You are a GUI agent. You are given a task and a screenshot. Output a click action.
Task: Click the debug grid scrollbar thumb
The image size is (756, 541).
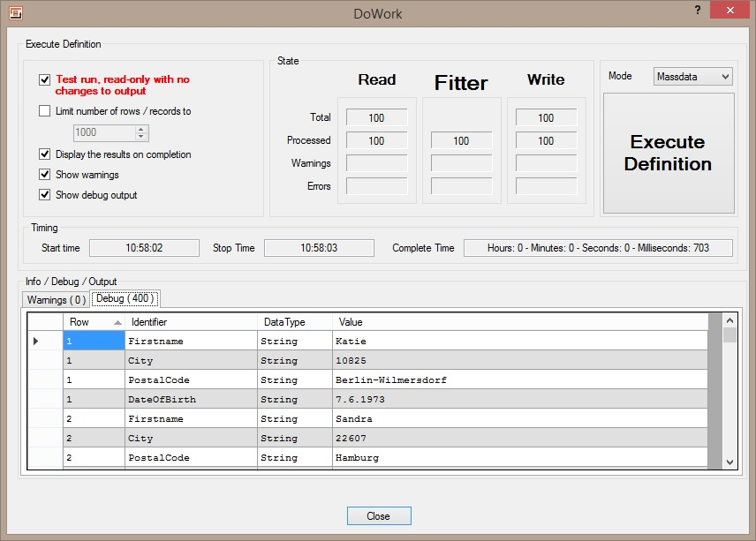coord(730,334)
